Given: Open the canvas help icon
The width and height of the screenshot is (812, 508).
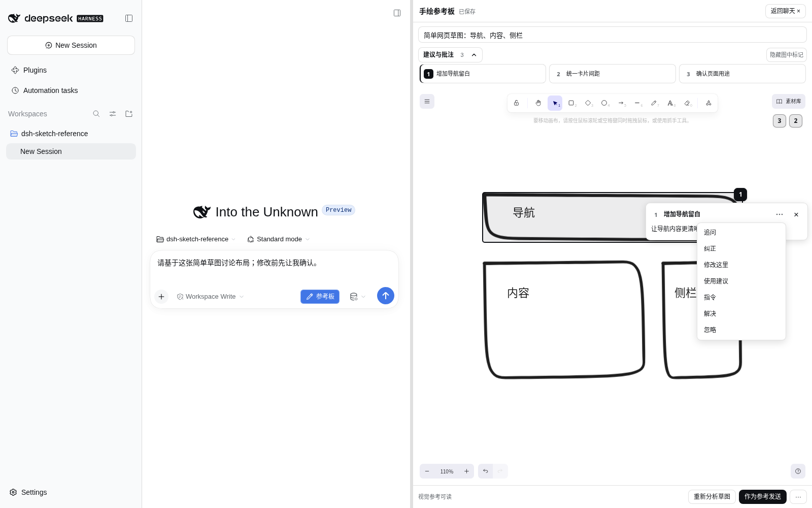Looking at the screenshot, I should pyautogui.click(x=798, y=471).
